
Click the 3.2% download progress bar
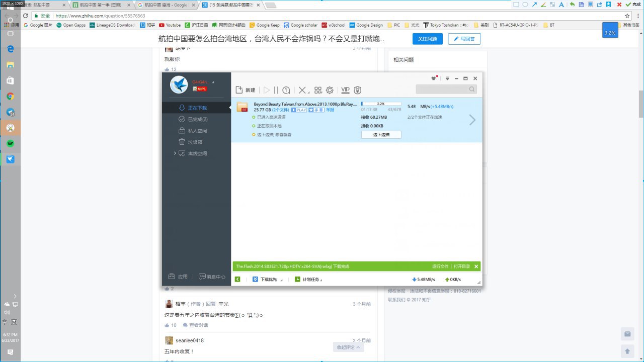click(x=381, y=104)
